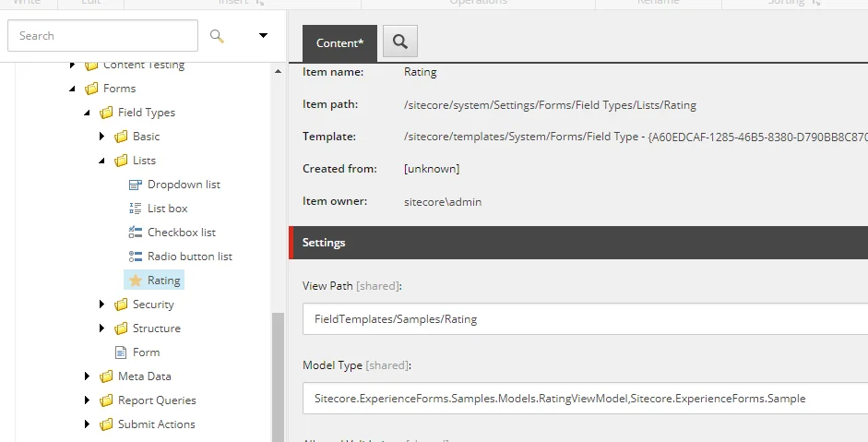This screenshot has width=868, height=442.
Task: Collapse the Settings section header
Action: click(x=578, y=243)
